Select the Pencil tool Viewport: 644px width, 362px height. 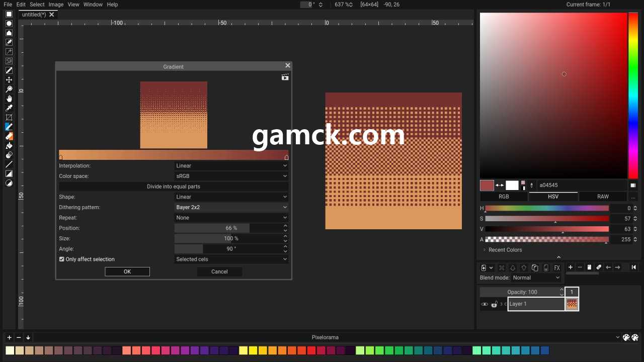click(x=9, y=127)
